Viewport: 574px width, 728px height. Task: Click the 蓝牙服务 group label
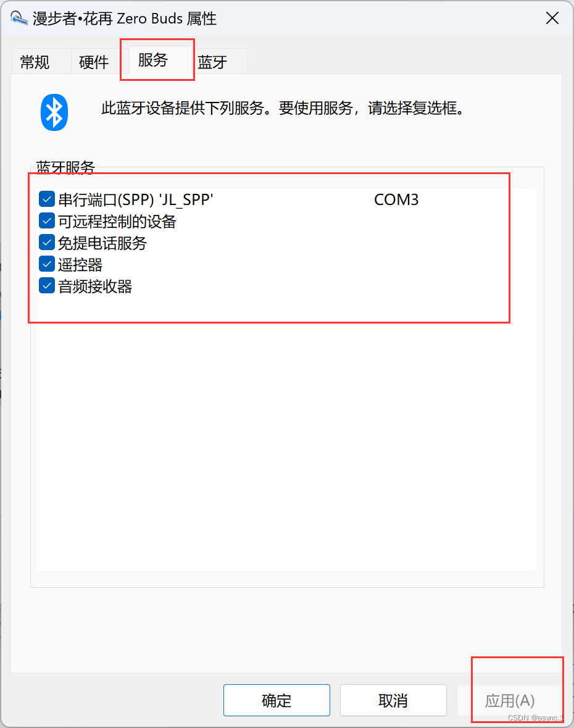pyautogui.click(x=65, y=167)
